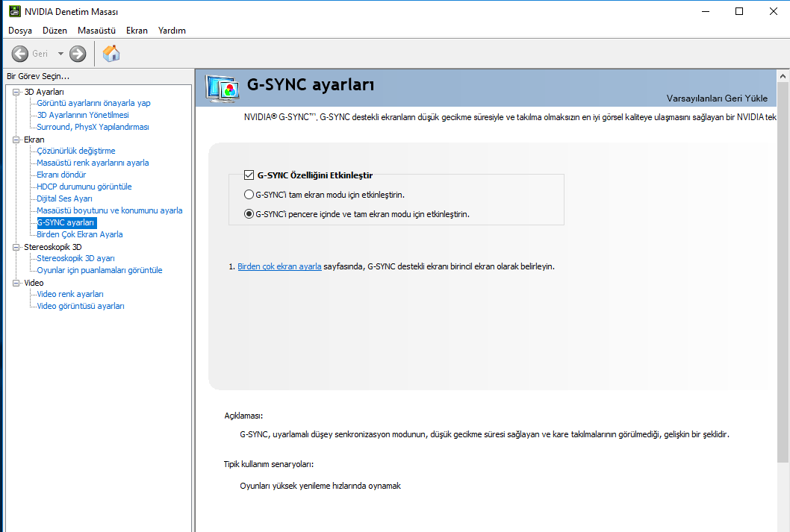790x532 pixels.
Task: Open the Ekran menu
Action: click(137, 31)
